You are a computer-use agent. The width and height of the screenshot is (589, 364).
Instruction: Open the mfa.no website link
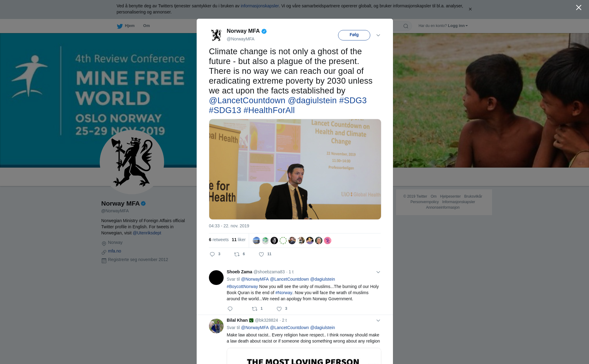pos(114,251)
